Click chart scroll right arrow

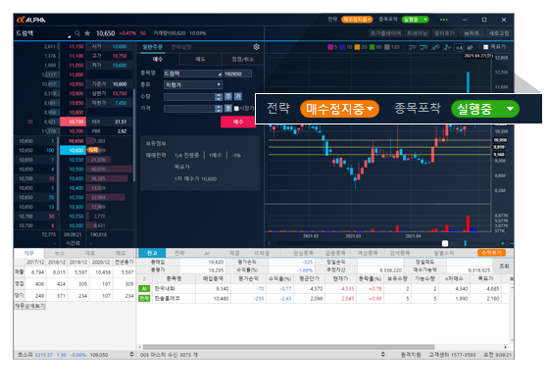[452, 243]
